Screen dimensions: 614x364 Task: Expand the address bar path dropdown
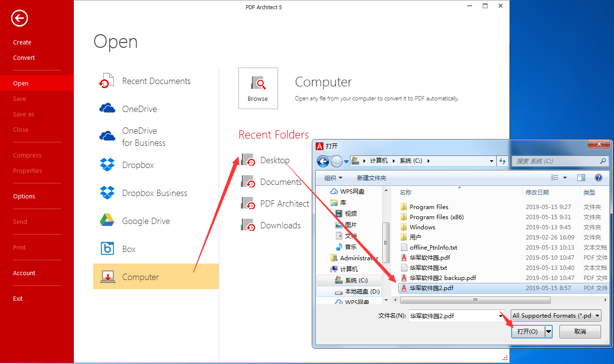click(x=491, y=161)
